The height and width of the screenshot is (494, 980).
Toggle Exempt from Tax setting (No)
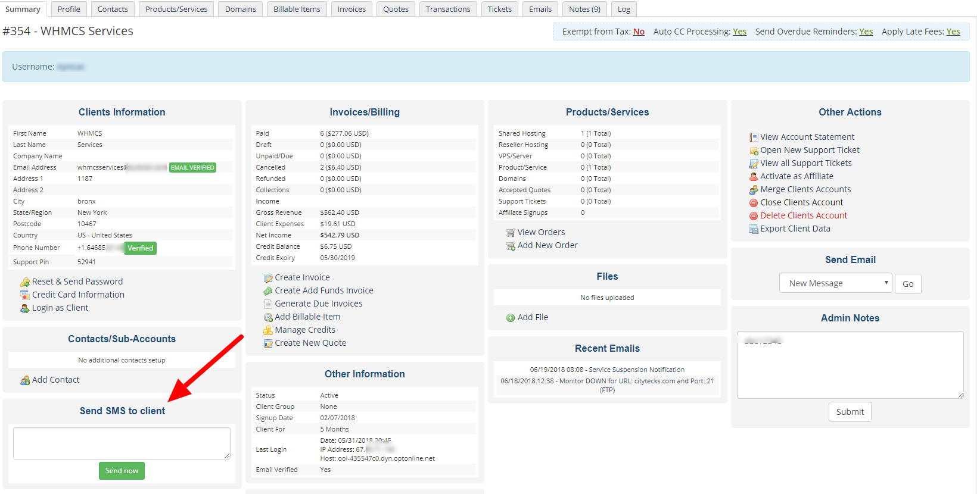click(639, 32)
